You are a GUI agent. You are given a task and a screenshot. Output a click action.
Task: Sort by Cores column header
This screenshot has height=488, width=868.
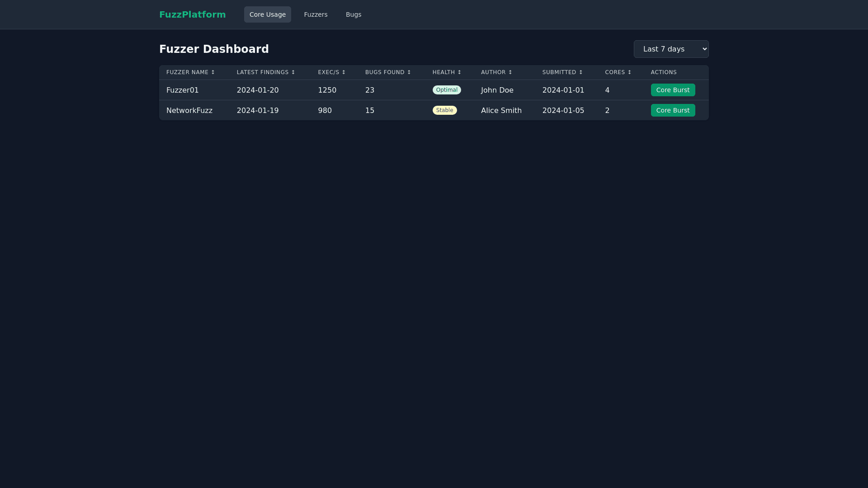[618, 72]
